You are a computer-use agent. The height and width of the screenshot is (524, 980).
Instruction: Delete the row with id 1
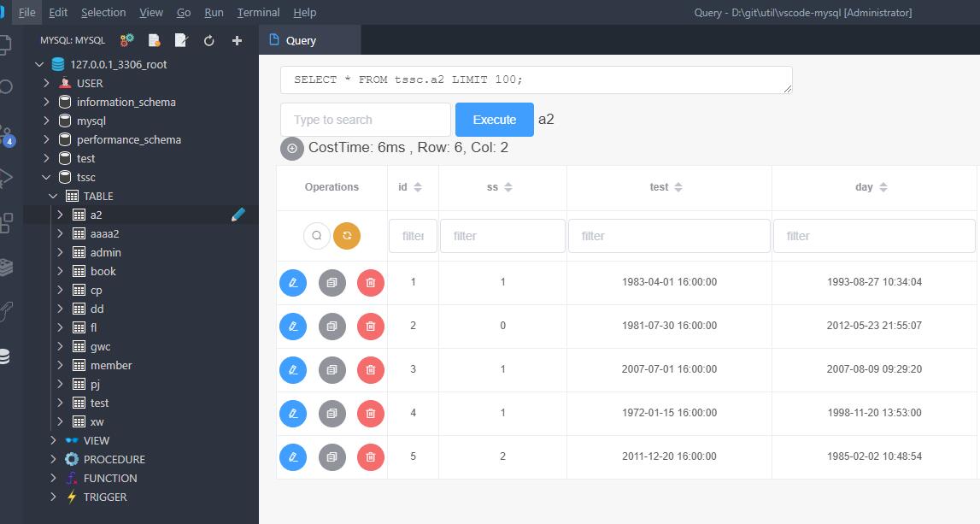click(x=371, y=283)
